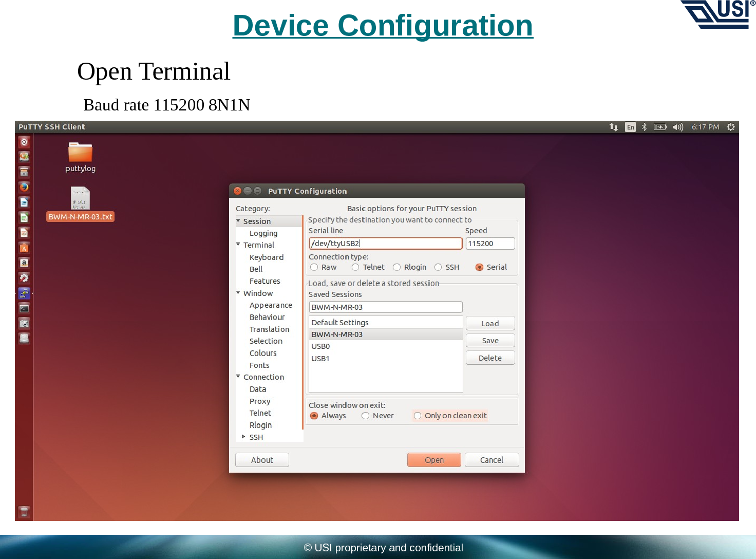Click the Delete session button

click(490, 358)
